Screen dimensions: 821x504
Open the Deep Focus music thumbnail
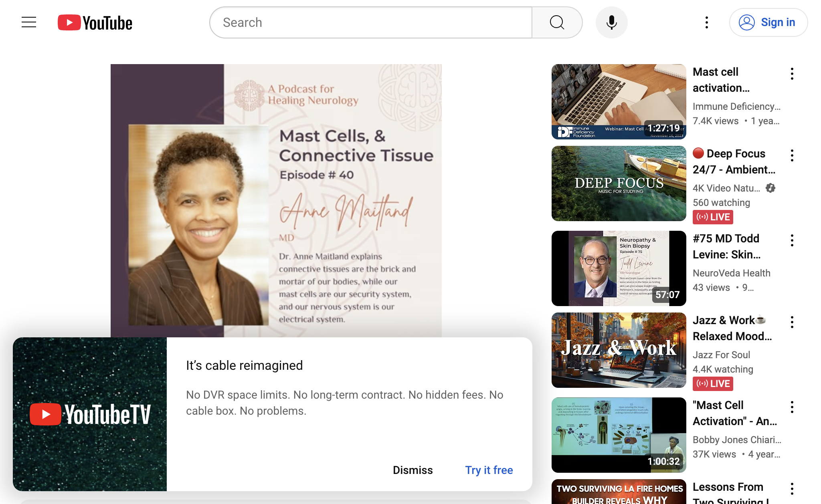click(619, 183)
